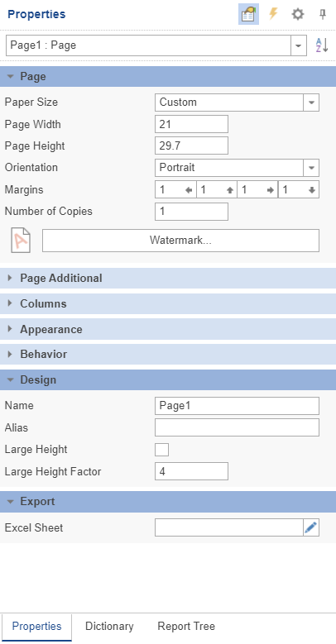
Task: Switch to the Report Tree tab
Action: tap(186, 627)
